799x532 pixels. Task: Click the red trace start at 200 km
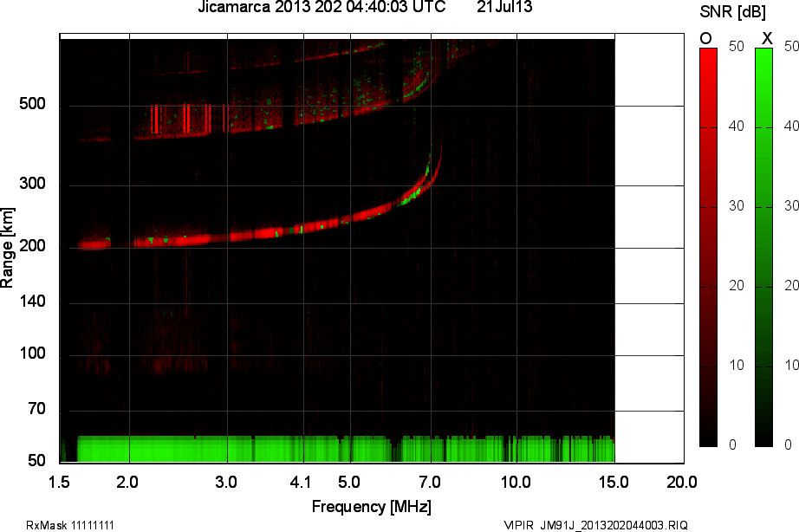(93, 244)
